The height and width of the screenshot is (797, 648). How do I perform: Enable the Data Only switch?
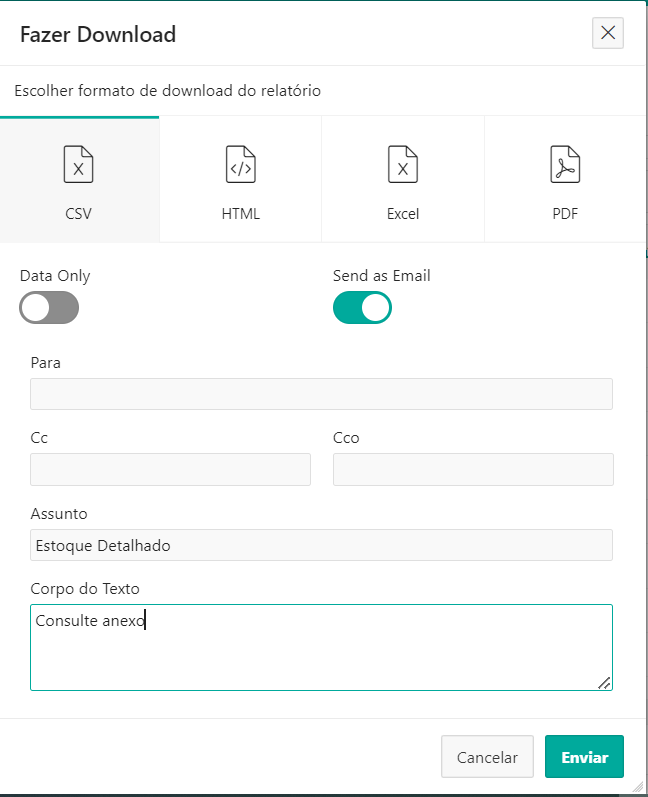[x=49, y=308]
